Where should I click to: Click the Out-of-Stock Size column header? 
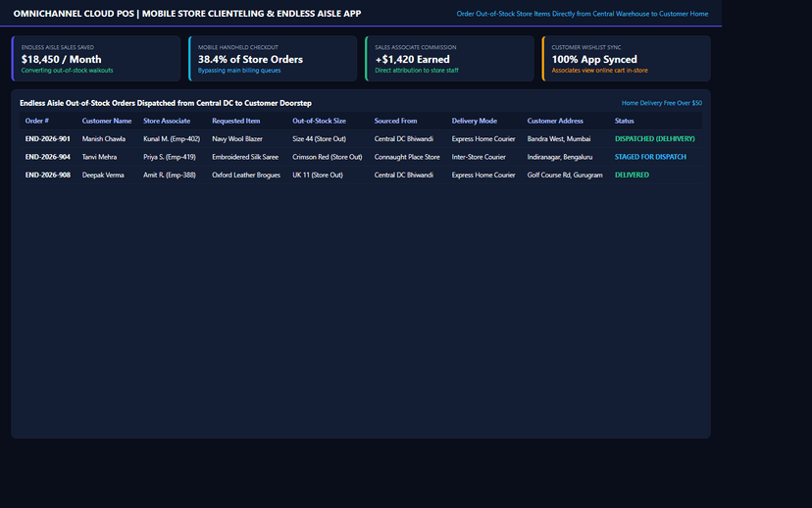pyautogui.click(x=319, y=121)
